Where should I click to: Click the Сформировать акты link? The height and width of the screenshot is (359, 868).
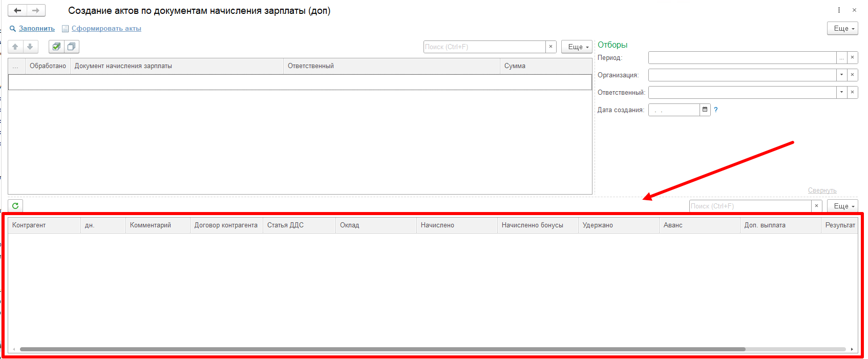tap(107, 29)
